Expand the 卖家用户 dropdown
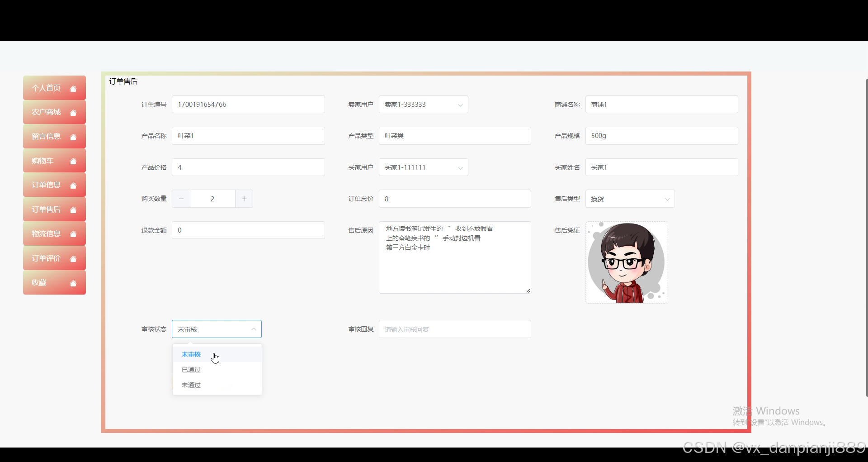The height and width of the screenshot is (462, 868). [423, 105]
